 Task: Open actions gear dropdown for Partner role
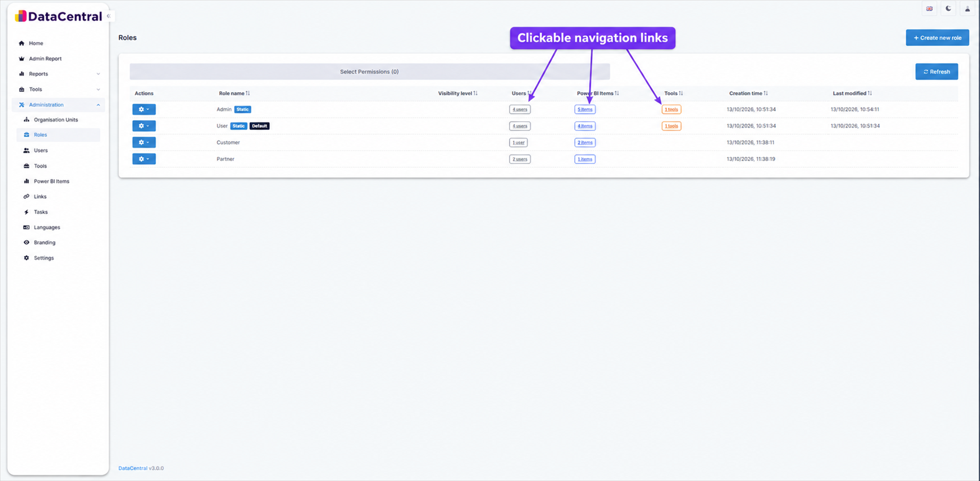(x=144, y=159)
